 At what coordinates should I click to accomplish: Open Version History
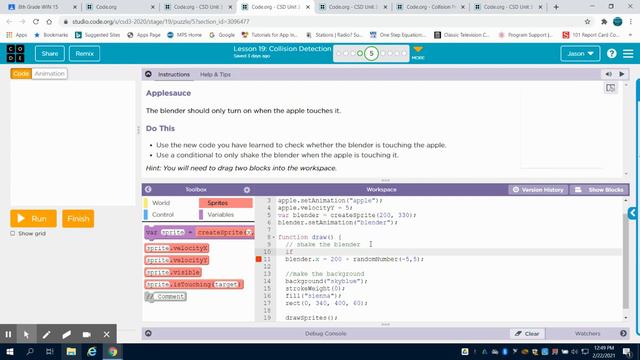538,190
